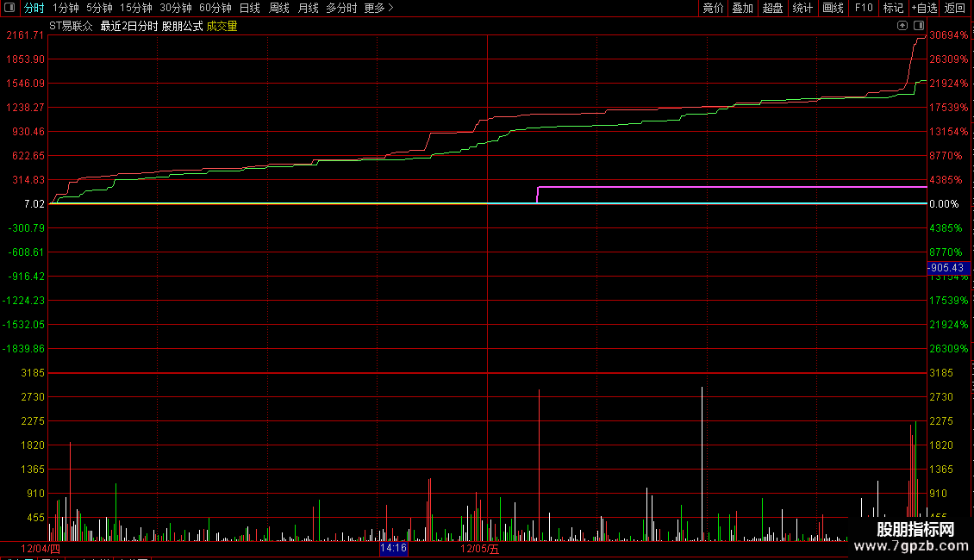
Task: Click the 返回 back button
Action: [955, 8]
